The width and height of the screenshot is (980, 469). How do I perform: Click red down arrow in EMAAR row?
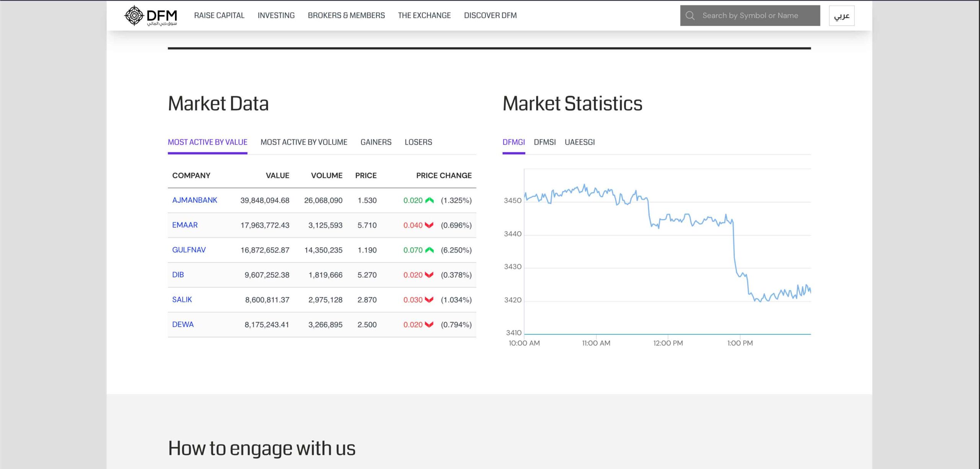pyautogui.click(x=429, y=225)
